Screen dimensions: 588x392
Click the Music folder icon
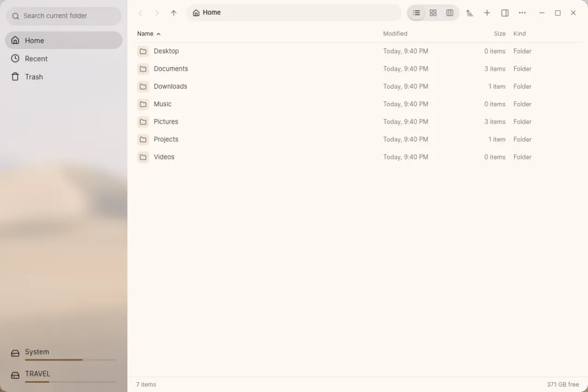(143, 104)
